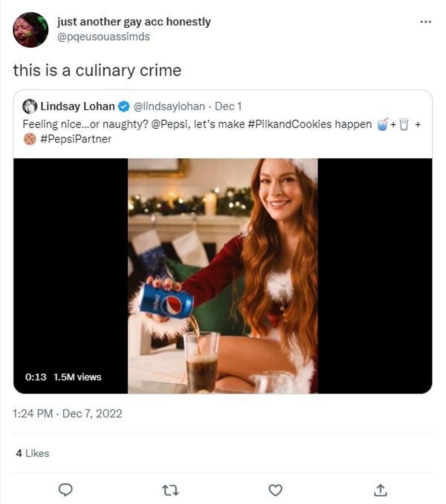Click the blue verified badge
This screenshot has height=504, width=446.
tap(123, 107)
